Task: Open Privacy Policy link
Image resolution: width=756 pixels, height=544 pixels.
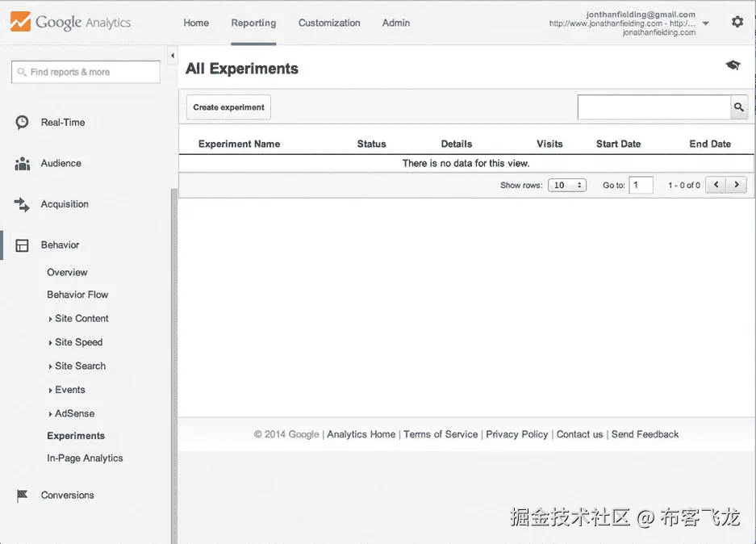Action: pyautogui.click(x=517, y=434)
